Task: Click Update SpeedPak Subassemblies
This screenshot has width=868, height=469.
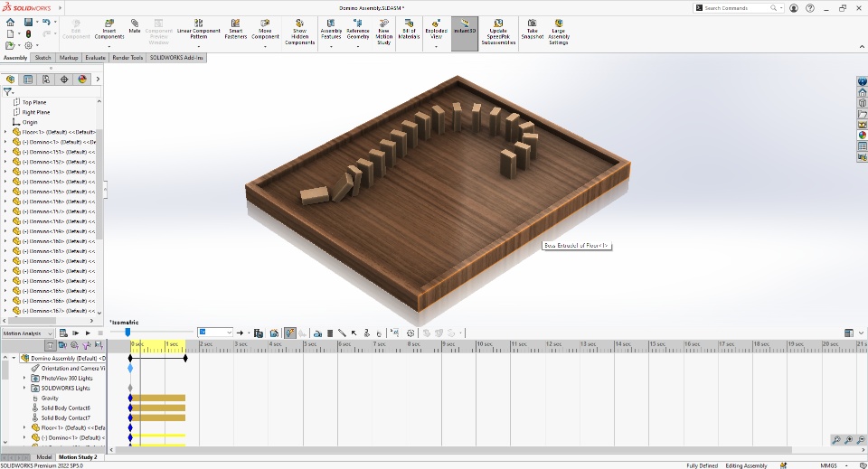Action: (x=498, y=32)
